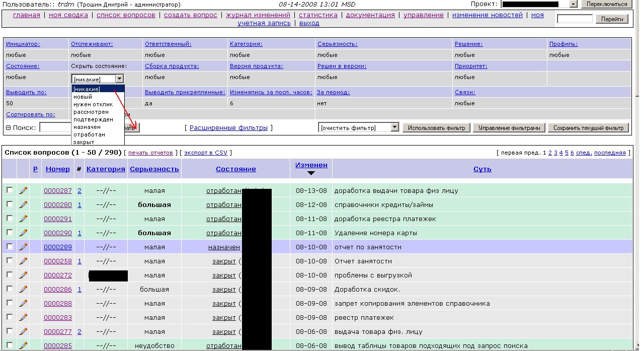Click the 'Сохранить текущий фильтр' button

coord(588,128)
